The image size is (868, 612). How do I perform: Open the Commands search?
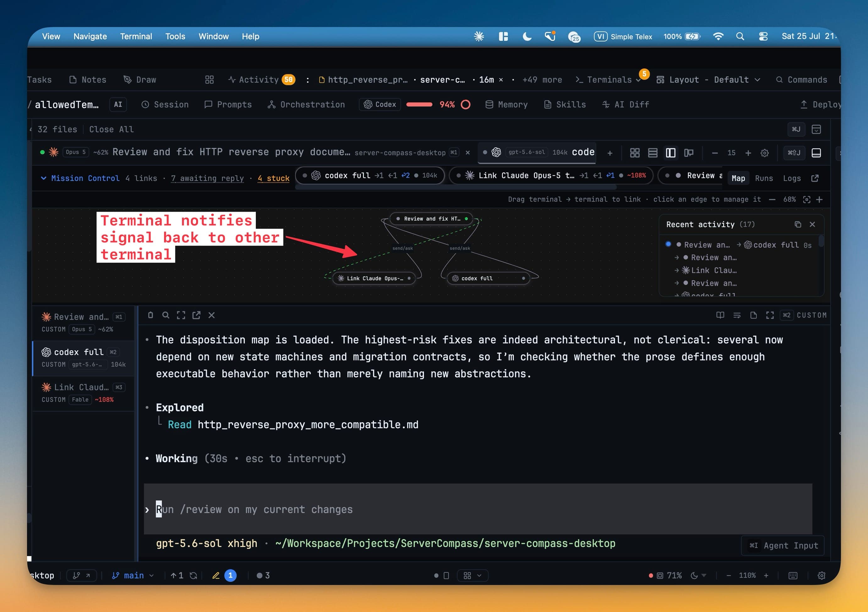[x=801, y=79]
